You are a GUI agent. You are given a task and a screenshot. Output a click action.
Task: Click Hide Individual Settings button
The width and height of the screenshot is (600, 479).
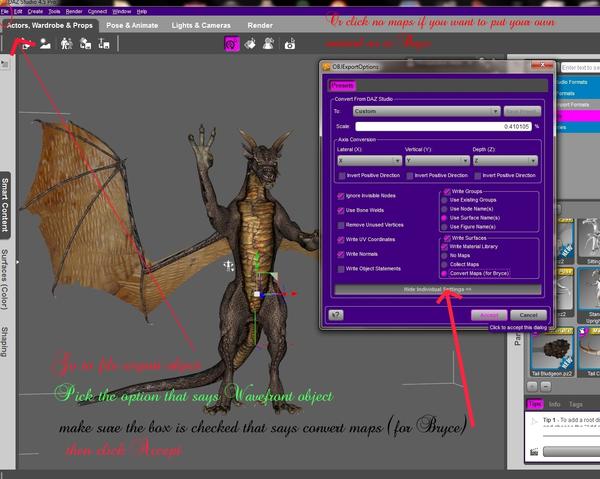(438, 289)
